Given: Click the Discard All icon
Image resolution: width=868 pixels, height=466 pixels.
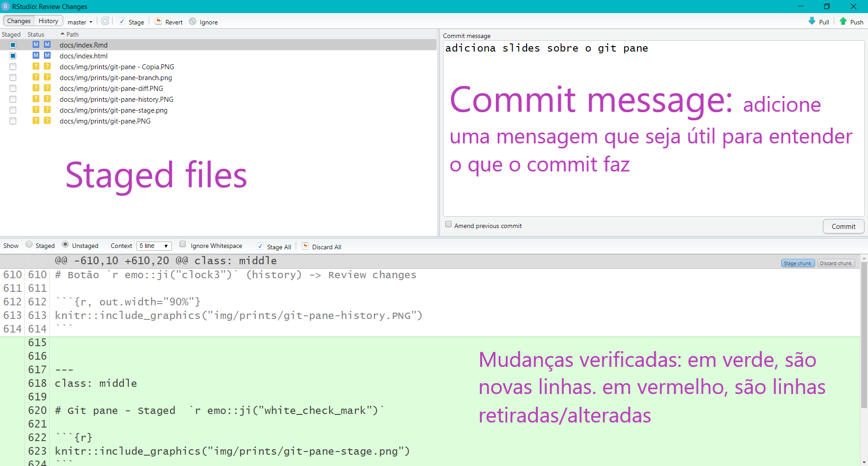Looking at the screenshot, I should (306, 246).
